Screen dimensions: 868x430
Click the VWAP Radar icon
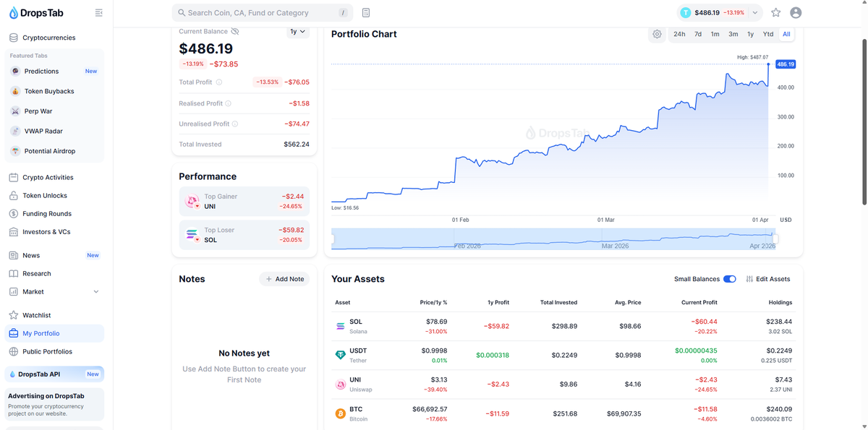pyautogui.click(x=16, y=131)
